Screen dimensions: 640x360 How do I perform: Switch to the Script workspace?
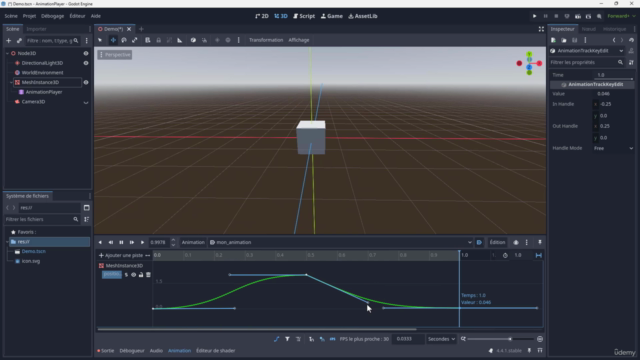click(x=304, y=16)
